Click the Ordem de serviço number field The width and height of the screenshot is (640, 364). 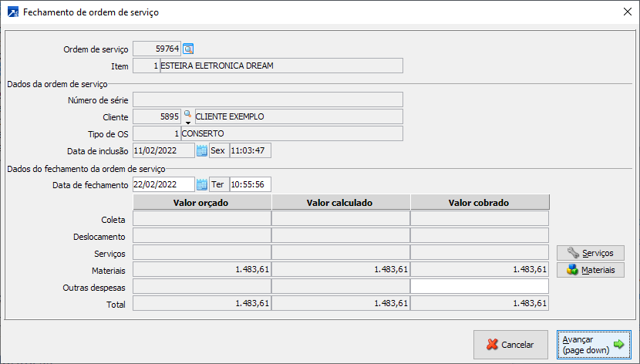coord(157,49)
